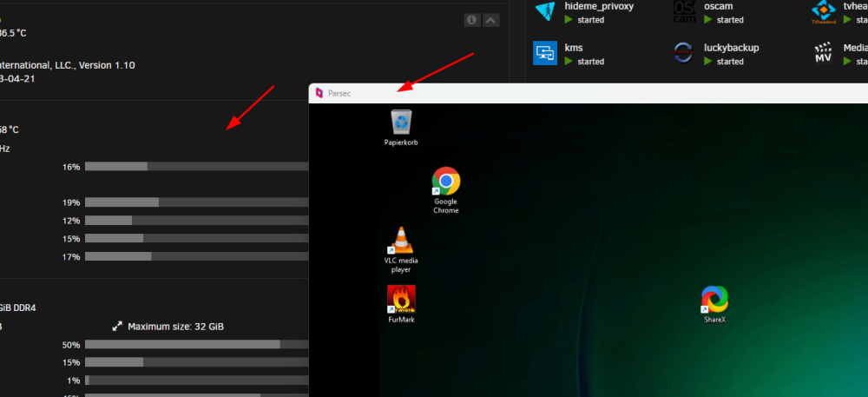Screen dimensions: 868x397
Task: Open the MV media container icon
Action: point(823,53)
